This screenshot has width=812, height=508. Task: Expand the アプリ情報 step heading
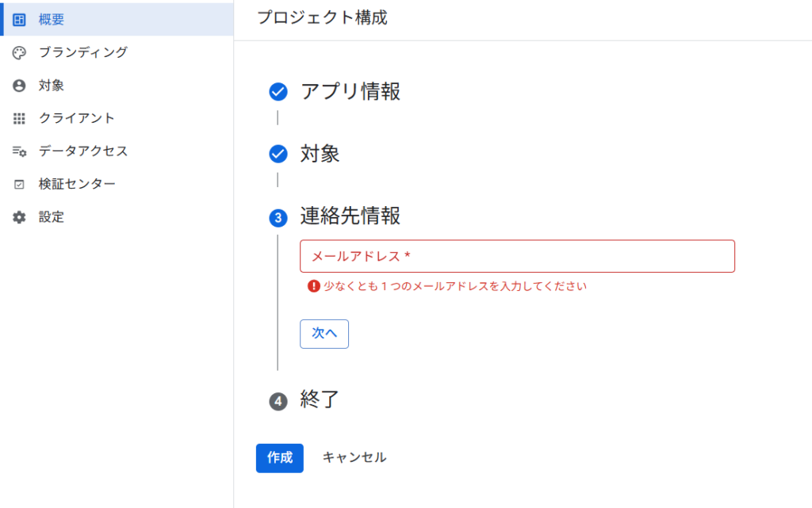(x=350, y=92)
